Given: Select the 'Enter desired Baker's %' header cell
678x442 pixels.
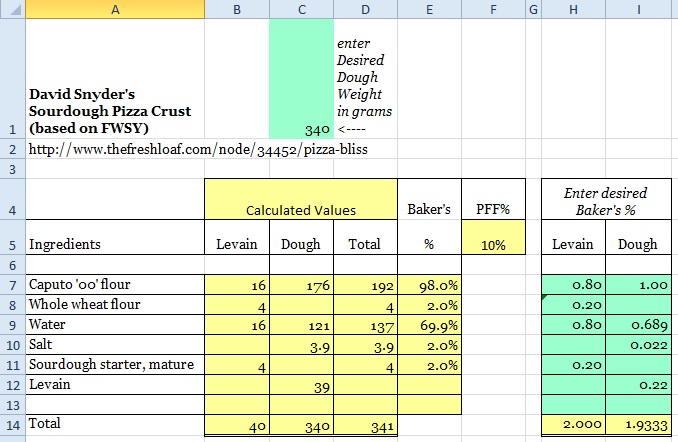Looking at the screenshot, I should point(605,201).
